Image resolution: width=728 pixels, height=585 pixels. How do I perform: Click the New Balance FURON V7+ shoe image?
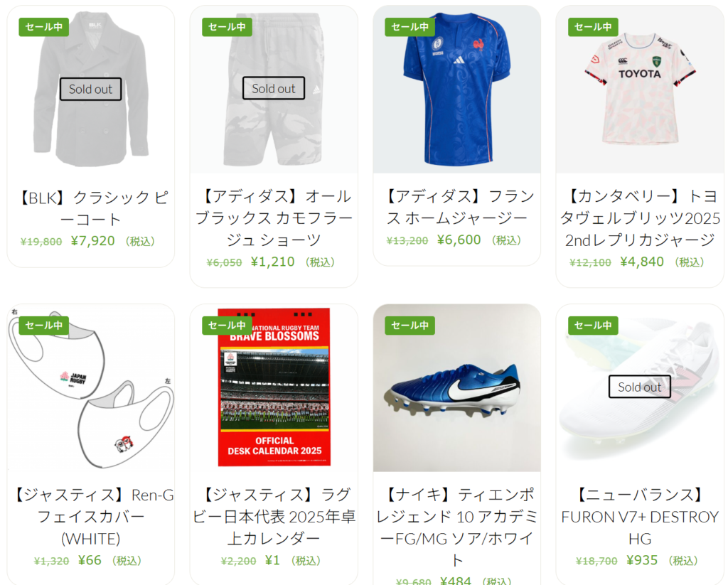pos(640,388)
